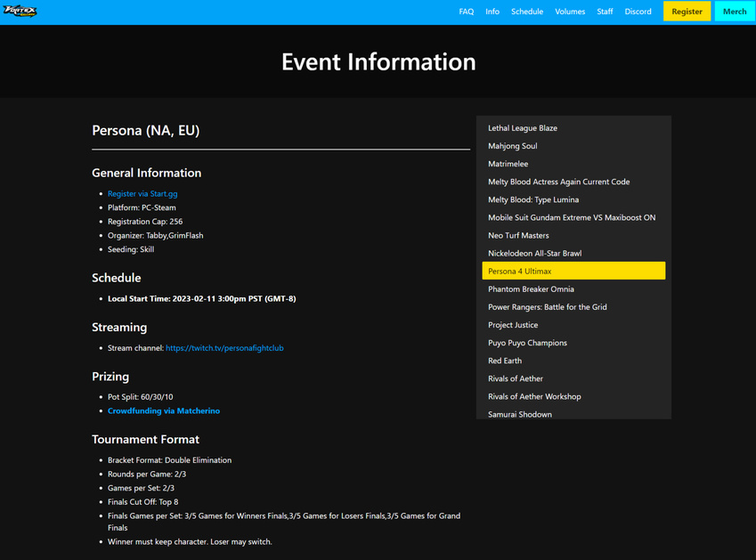Follow the Register via Start.gg link
756x560 pixels.
[x=142, y=193]
